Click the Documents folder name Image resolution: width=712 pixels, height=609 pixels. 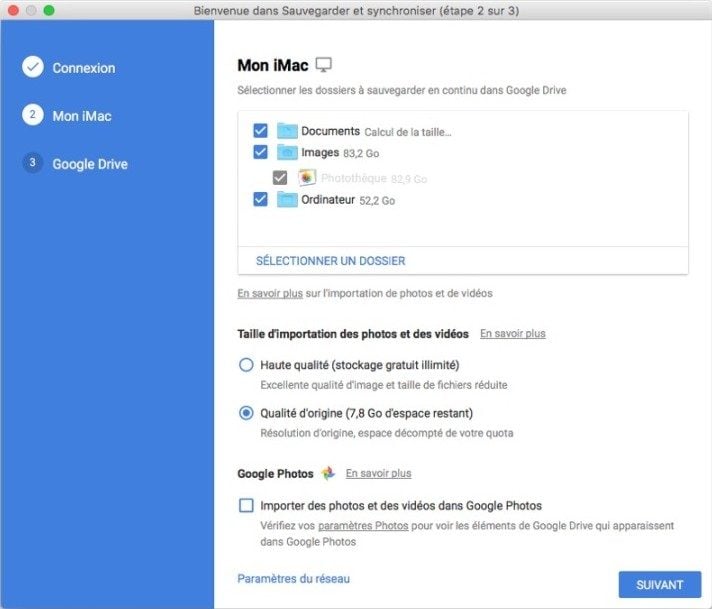[331, 131]
